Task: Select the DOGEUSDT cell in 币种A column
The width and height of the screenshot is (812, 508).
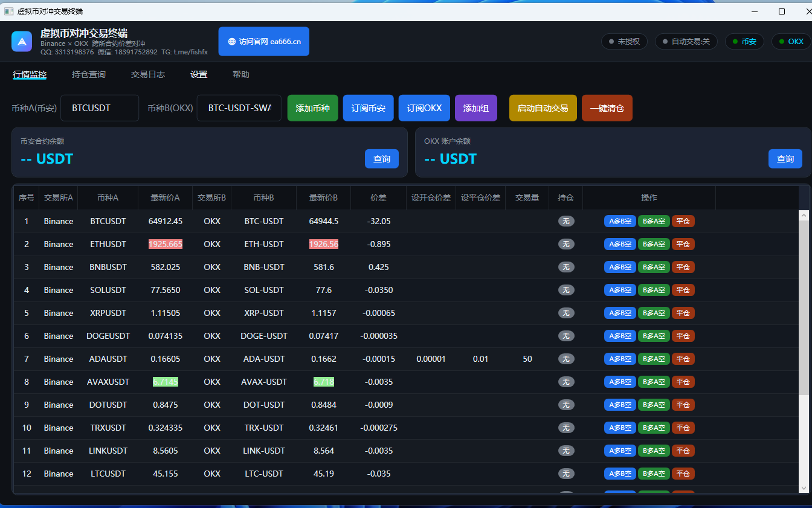Action: point(108,336)
